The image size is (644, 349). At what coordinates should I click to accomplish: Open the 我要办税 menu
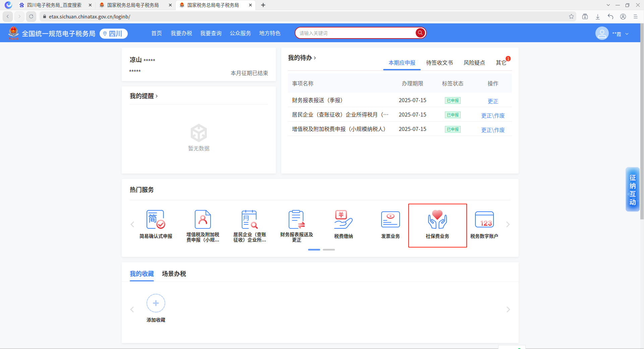(181, 33)
